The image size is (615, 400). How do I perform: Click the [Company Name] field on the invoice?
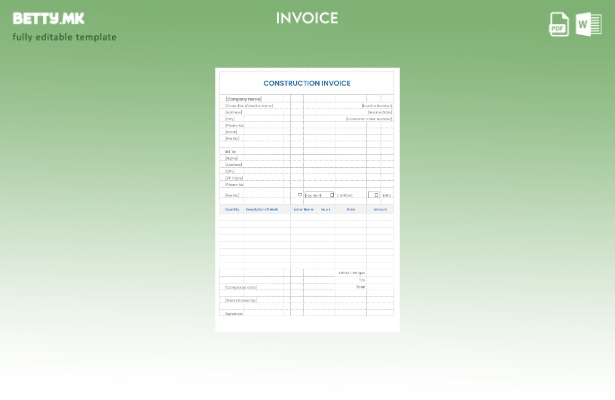pos(244,99)
